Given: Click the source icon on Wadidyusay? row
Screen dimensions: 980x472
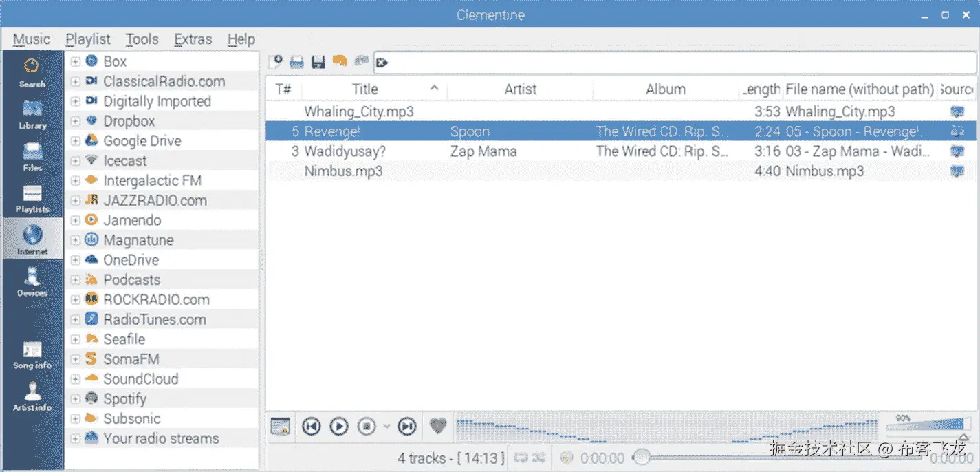Looking at the screenshot, I should coord(957,151).
